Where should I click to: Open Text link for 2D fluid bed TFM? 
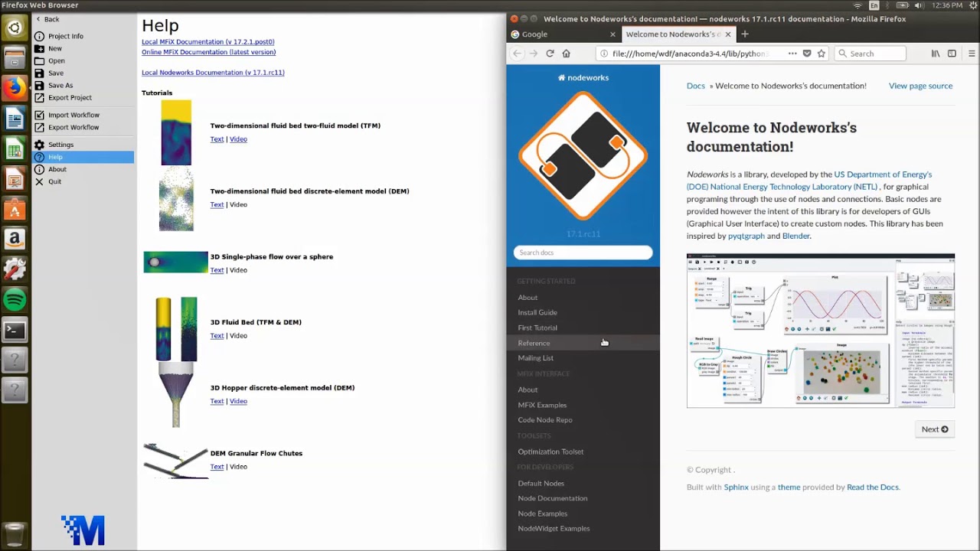tap(217, 139)
